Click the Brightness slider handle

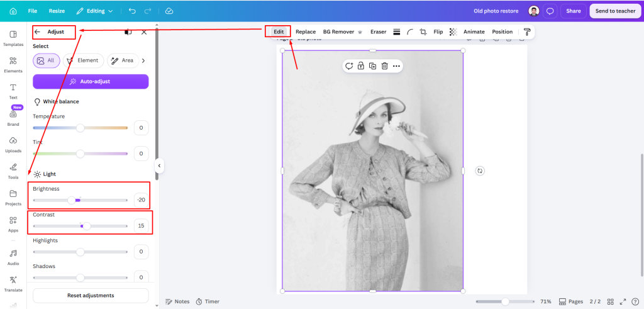point(72,200)
